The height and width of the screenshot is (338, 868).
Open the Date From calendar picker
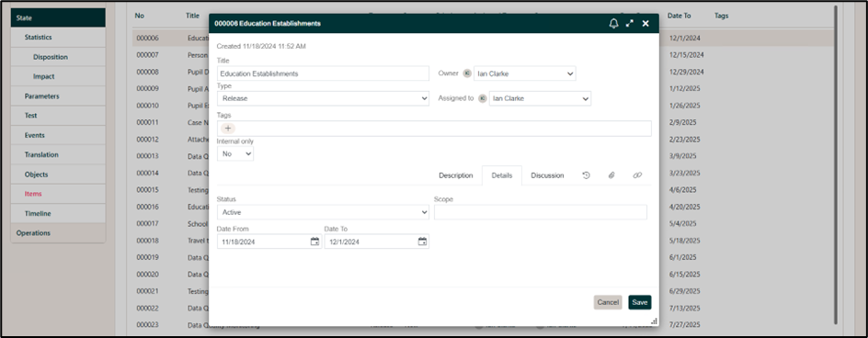tap(315, 242)
